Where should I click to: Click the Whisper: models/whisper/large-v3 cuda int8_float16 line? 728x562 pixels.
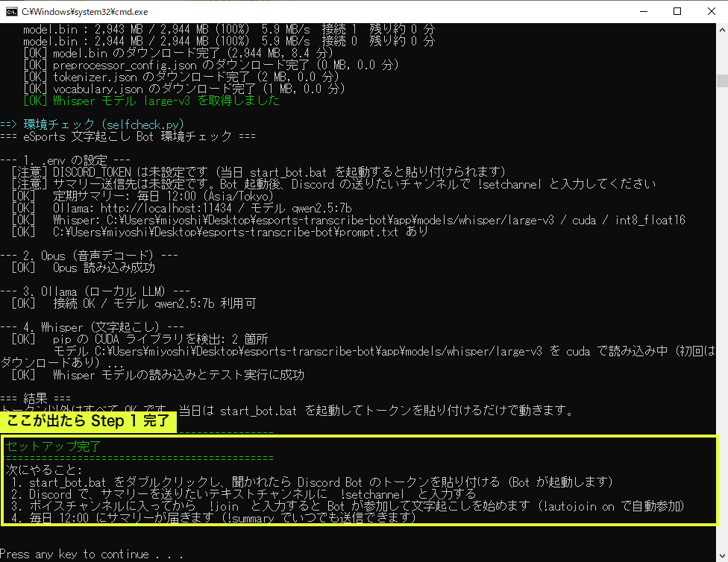(348, 220)
